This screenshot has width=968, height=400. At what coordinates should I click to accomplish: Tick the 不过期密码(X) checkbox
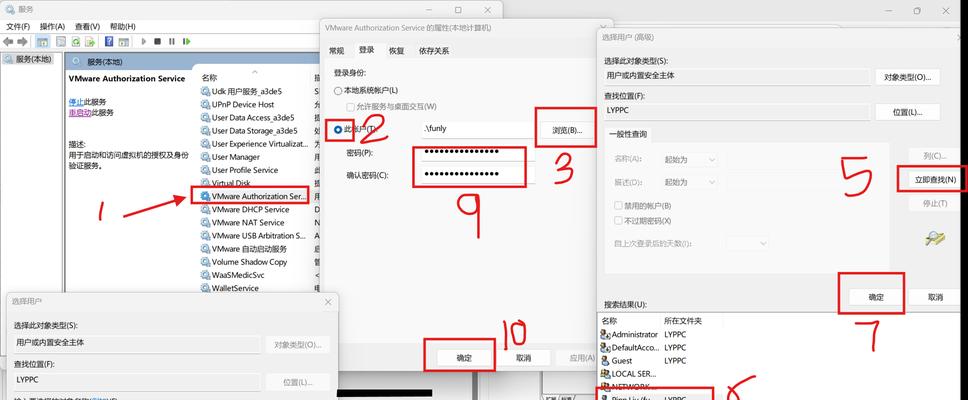pos(618,220)
